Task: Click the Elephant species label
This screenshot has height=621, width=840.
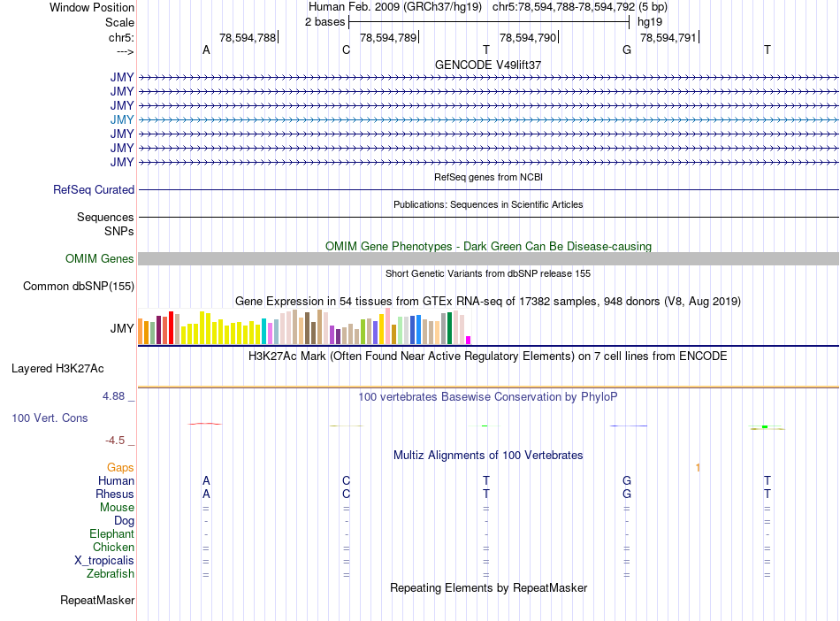Action: click(111, 533)
